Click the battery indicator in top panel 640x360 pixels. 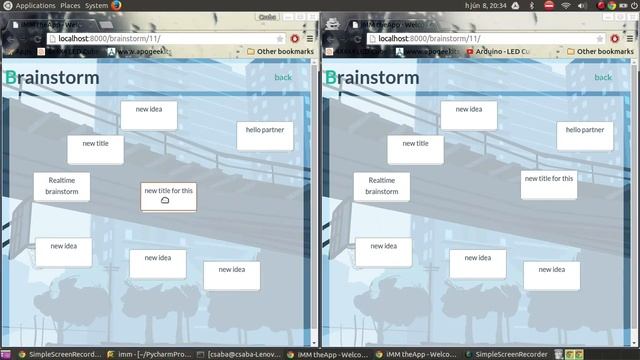point(623,6)
